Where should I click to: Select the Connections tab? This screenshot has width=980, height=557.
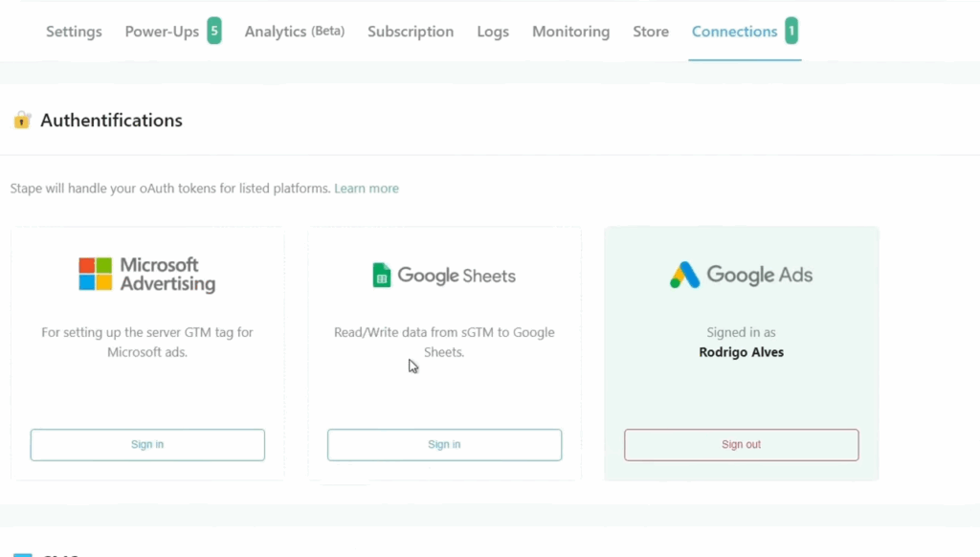[734, 32]
